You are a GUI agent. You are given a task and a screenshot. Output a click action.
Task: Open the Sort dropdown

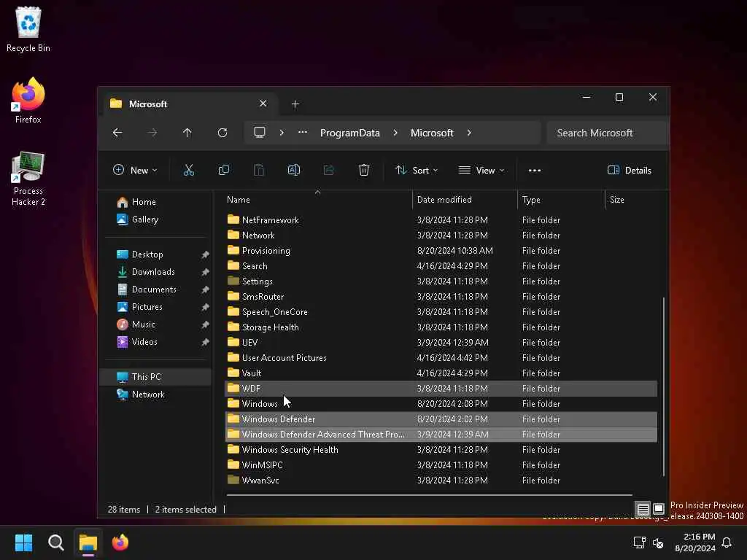pyautogui.click(x=417, y=170)
